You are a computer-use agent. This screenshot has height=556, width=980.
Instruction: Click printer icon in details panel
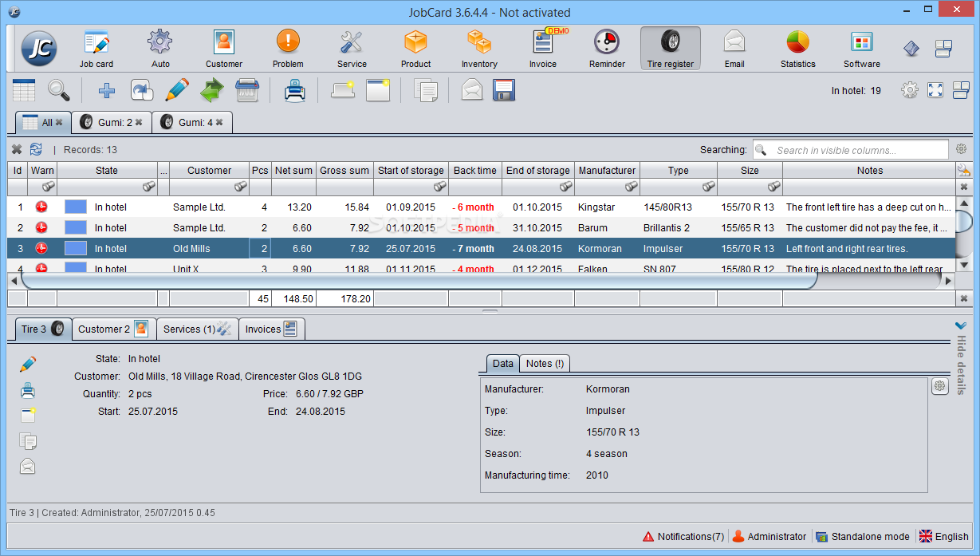pyautogui.click(x=28, y=390)
